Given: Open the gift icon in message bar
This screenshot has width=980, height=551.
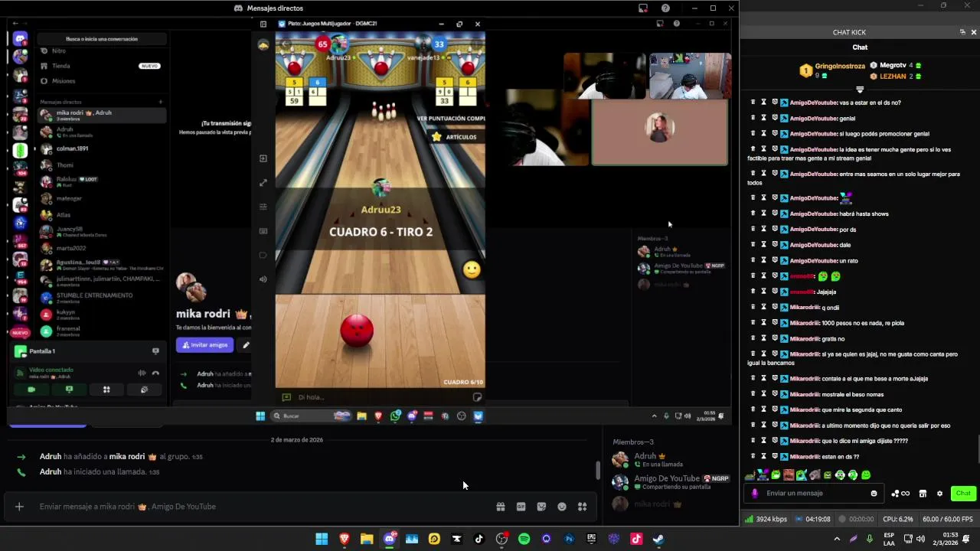Looking at the screenshot, I should coord(500,507).
